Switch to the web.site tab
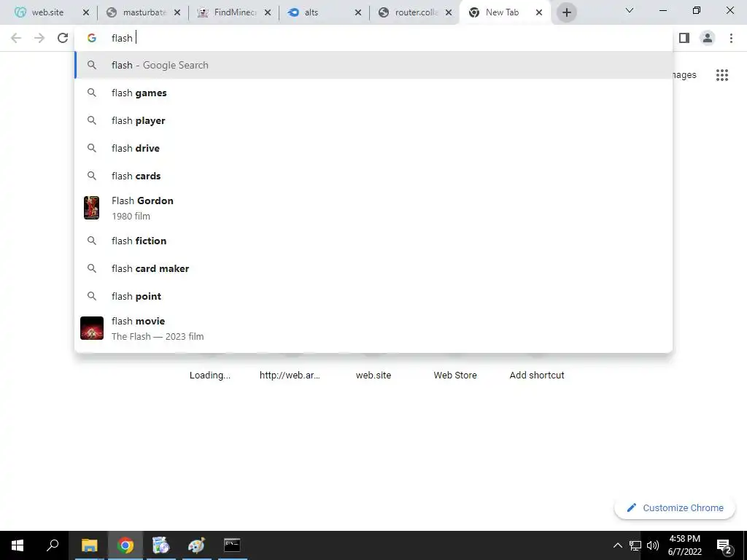Screen dimensions: 747x560 (47, 12)
